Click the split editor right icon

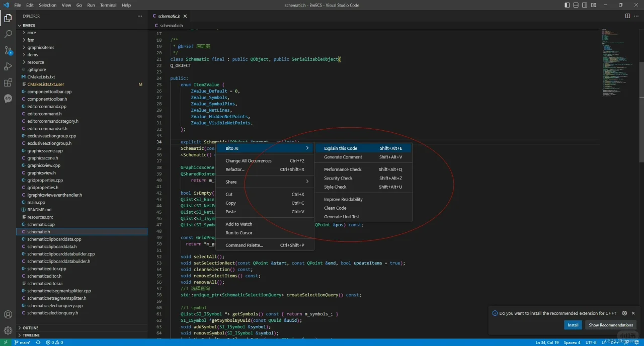coord(627,16)
